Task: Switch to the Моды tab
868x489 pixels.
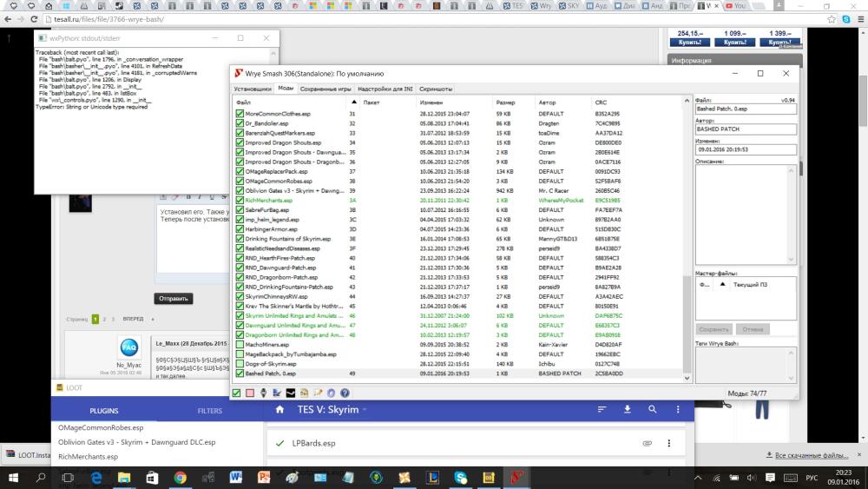Action: 286,89
